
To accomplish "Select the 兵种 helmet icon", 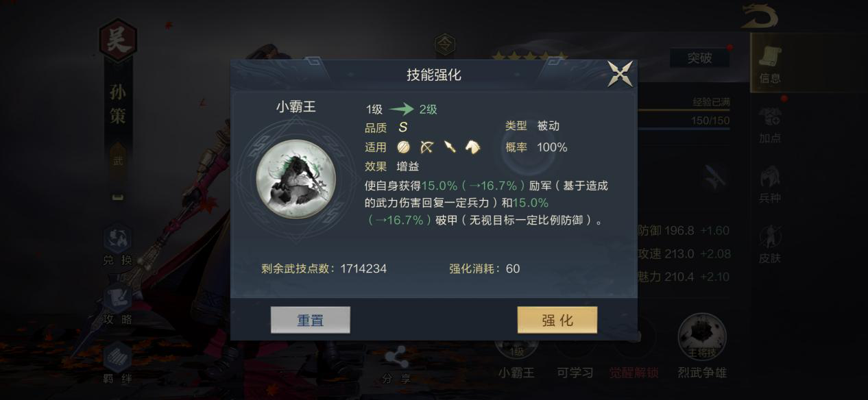I will tap(770, 184).
